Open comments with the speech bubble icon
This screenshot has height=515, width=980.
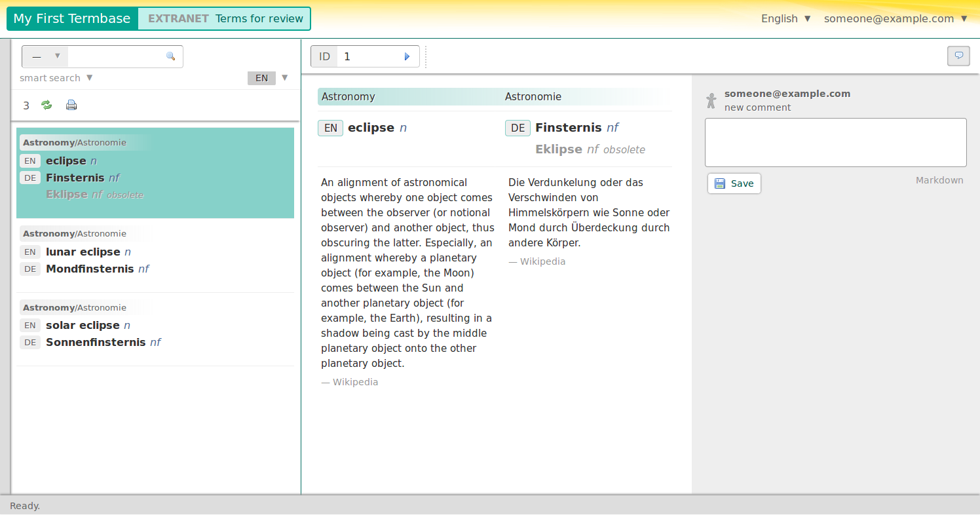[958, 56]
